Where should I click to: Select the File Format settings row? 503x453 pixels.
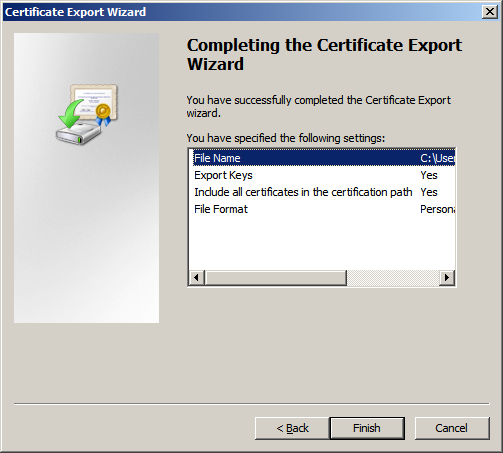[x=324, y=209]
